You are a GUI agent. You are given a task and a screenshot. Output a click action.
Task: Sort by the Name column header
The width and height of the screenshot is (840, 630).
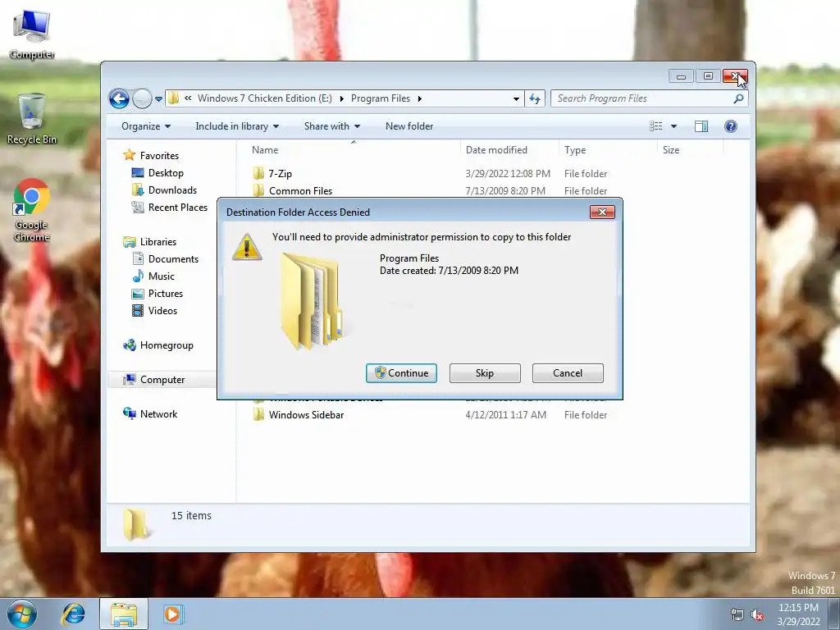(x=354, y=150)
